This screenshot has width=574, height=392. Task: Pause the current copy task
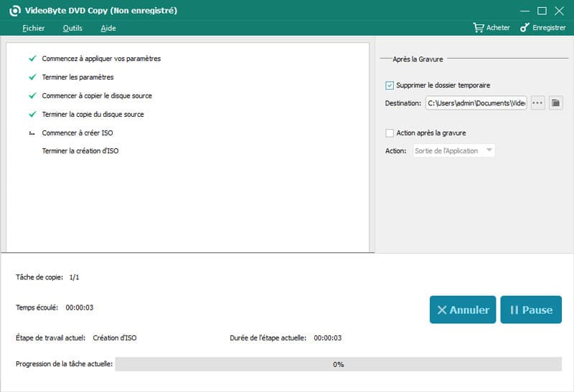click(x=531, y=310)
